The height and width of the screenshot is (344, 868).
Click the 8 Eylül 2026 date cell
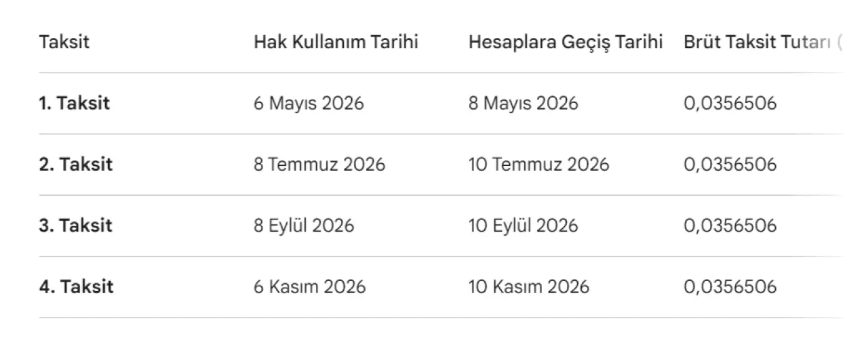click(x=304, y=225)
